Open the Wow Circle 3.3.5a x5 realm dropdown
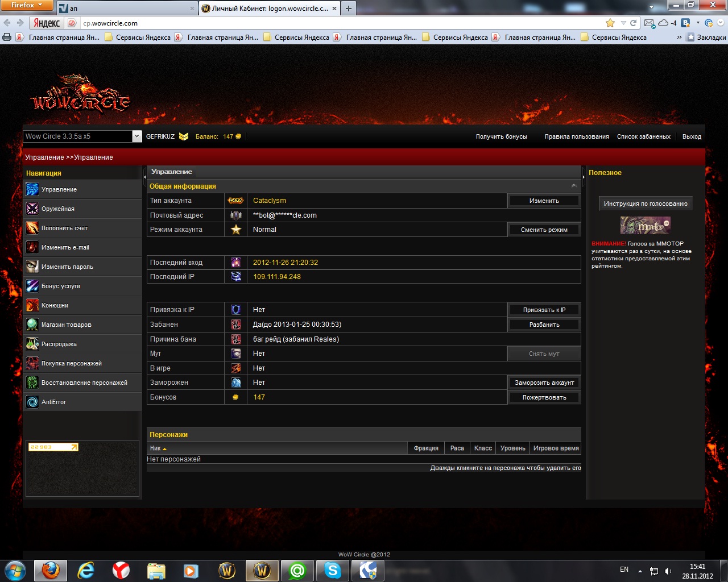 point(82,136)
